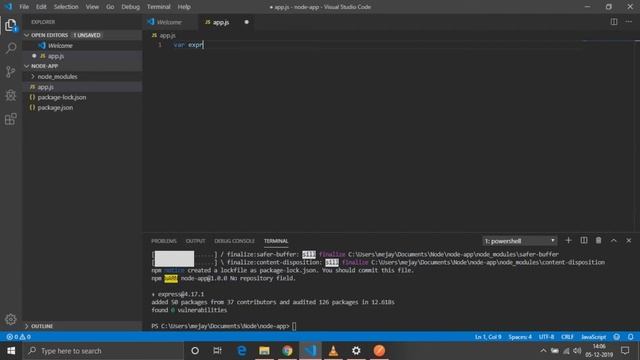Click Ln 1, Col 9 in status bar
Image resolution: width=640 pixels, height=360 pixels.
click(488, 337)
